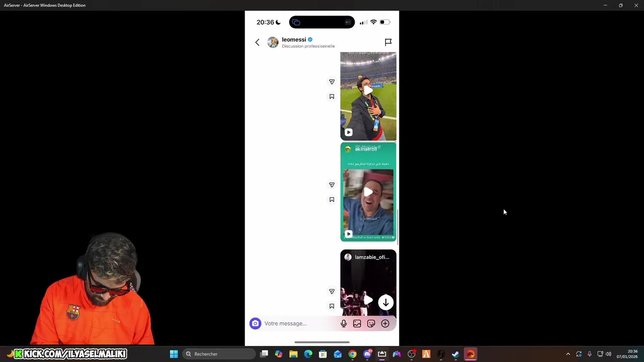Tap the flag icon in chat header

click(388, 42)
